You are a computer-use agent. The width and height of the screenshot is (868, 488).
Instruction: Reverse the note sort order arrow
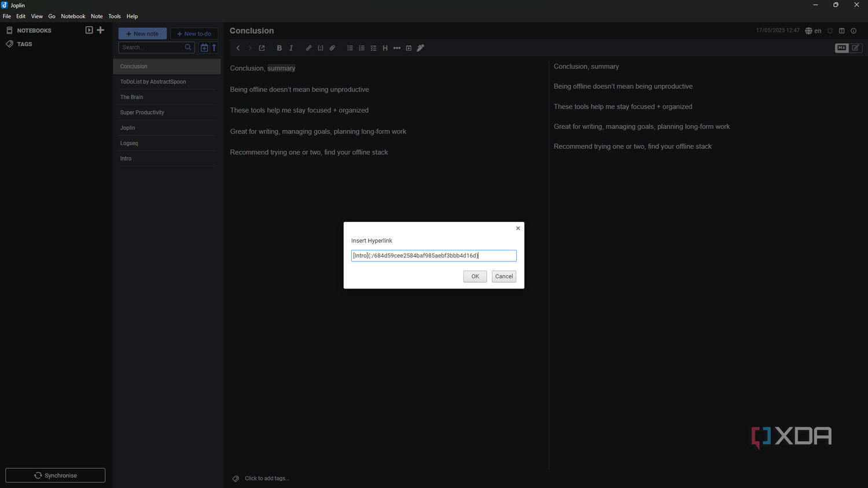click(x=214, y=47)
